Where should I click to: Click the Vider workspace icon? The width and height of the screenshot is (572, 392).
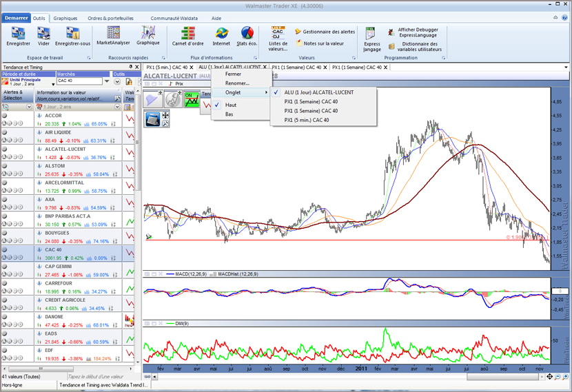point(43,34)
